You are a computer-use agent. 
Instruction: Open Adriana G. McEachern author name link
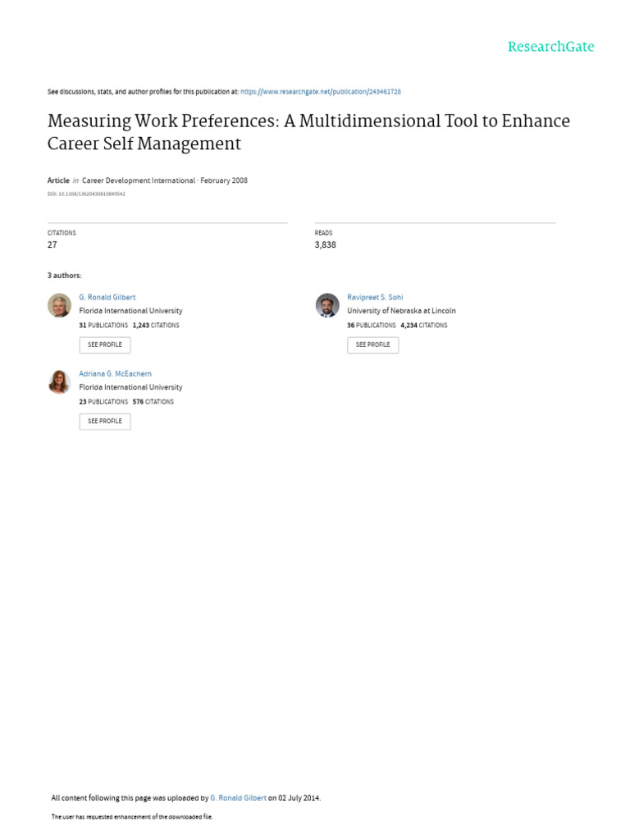(x=115, y=373)
